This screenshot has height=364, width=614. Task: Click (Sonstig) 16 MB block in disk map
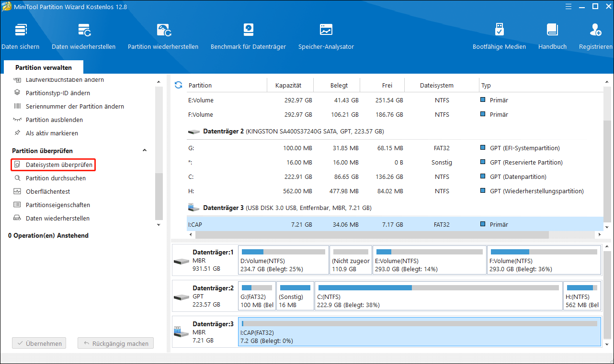click(x=295, y=296)
